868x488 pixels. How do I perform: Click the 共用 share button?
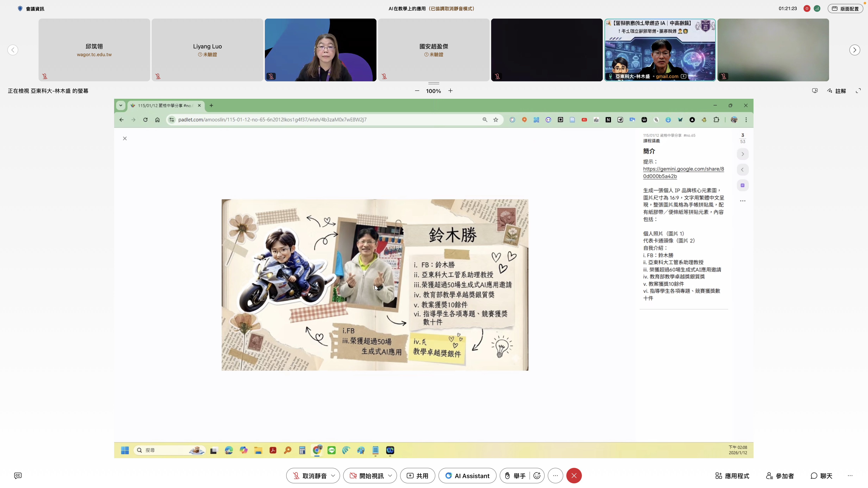pos(418,476)
